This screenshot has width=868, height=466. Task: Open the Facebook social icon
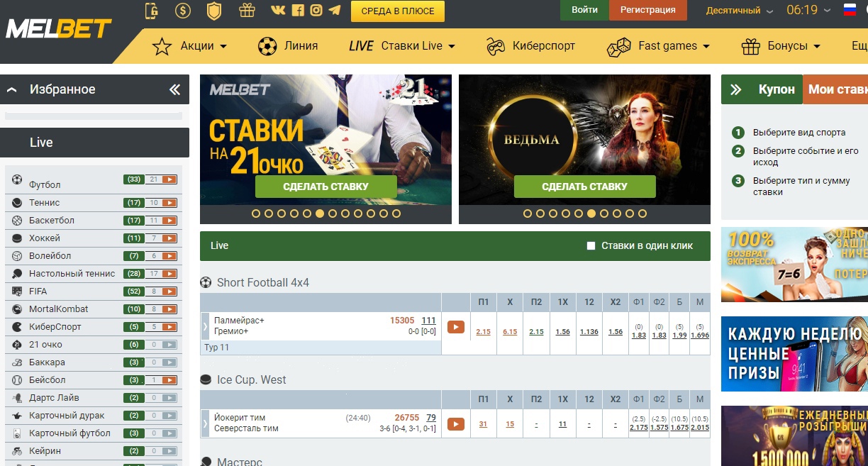pos(298,11)
